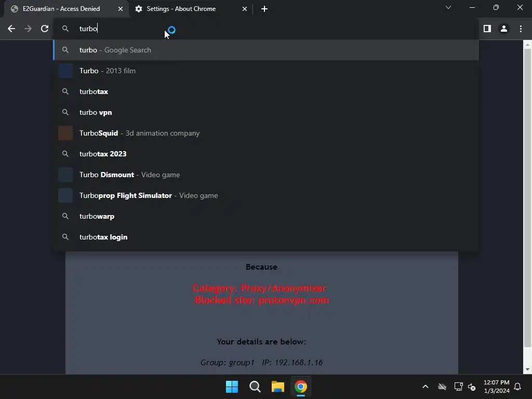Close the E2Guardian - Access Denied tab
The height and width of the screenshot is (399, 532).
[x=121, y=9]
